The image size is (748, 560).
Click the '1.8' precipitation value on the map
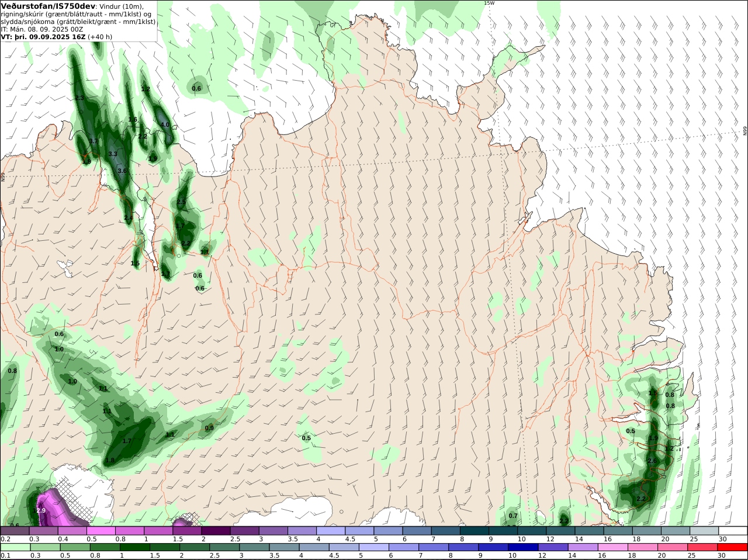tap(110, 461)
